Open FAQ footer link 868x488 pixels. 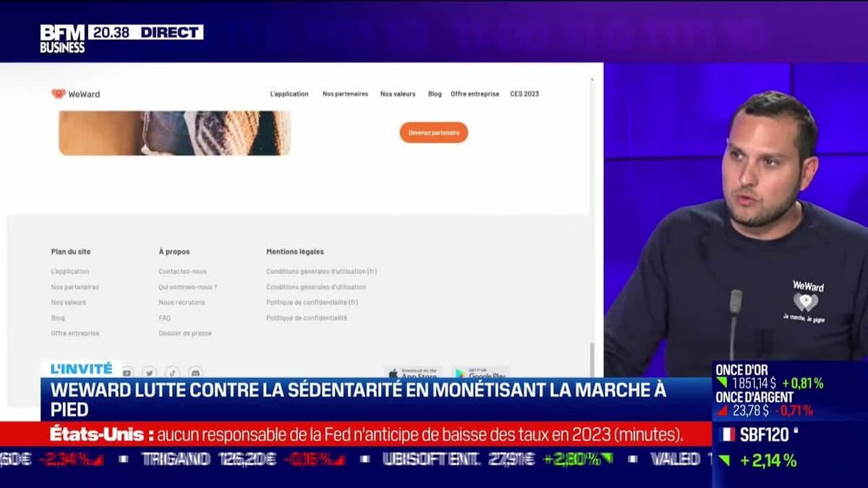point(165,318)
